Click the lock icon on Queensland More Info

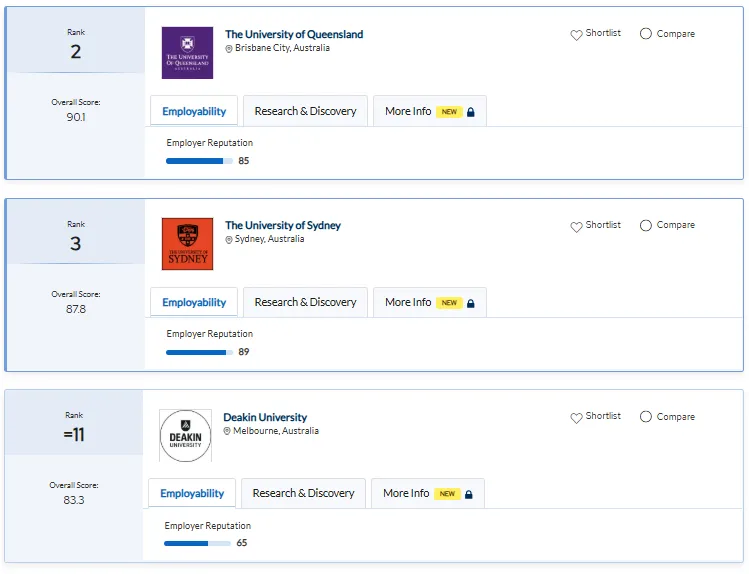pos(471,112)
